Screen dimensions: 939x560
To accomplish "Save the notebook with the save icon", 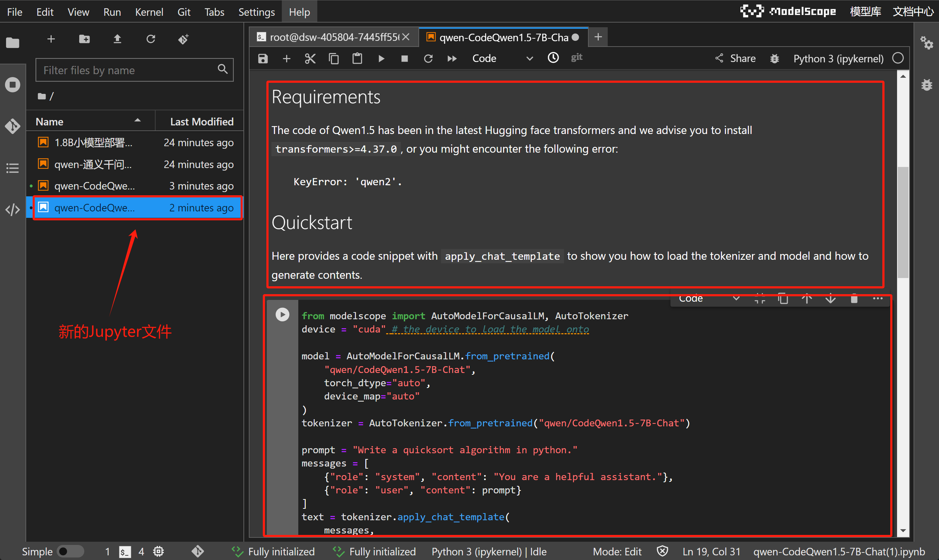I will 263,58.
